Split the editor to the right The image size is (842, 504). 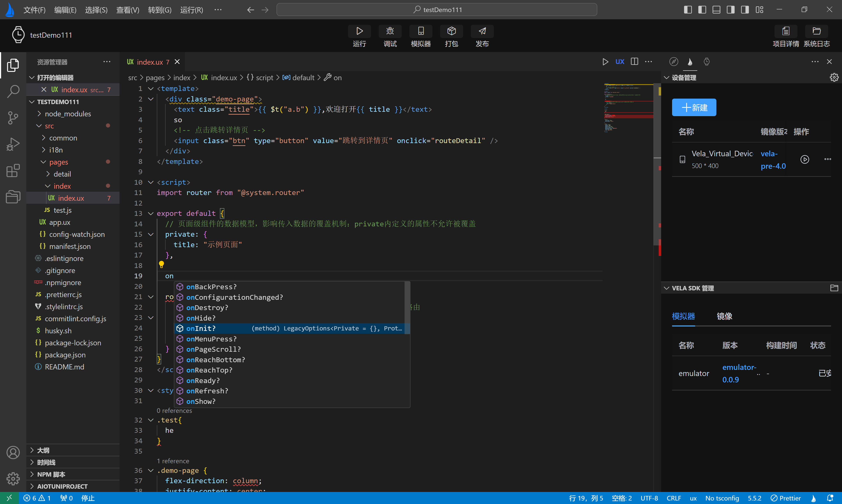coord(634,62)
